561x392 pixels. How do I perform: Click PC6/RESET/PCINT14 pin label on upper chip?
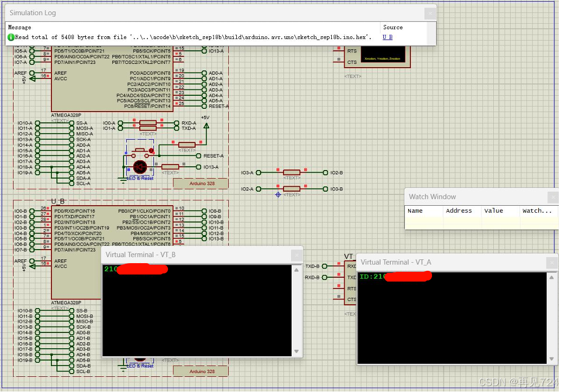pos(147,106)
